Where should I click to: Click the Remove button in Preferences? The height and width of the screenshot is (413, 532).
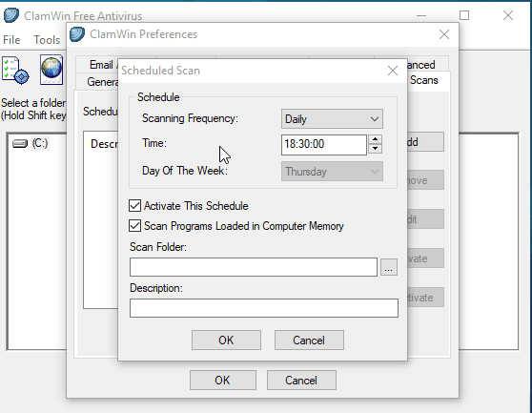(x=425, y=180)
